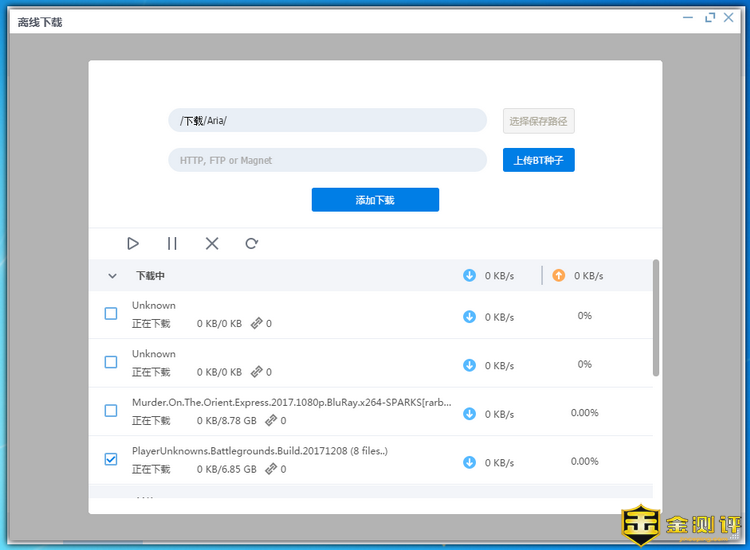
Task: Uncheck the PlayerUnknowns.Battlegrounds task checkbox
Action: point(111,459)
